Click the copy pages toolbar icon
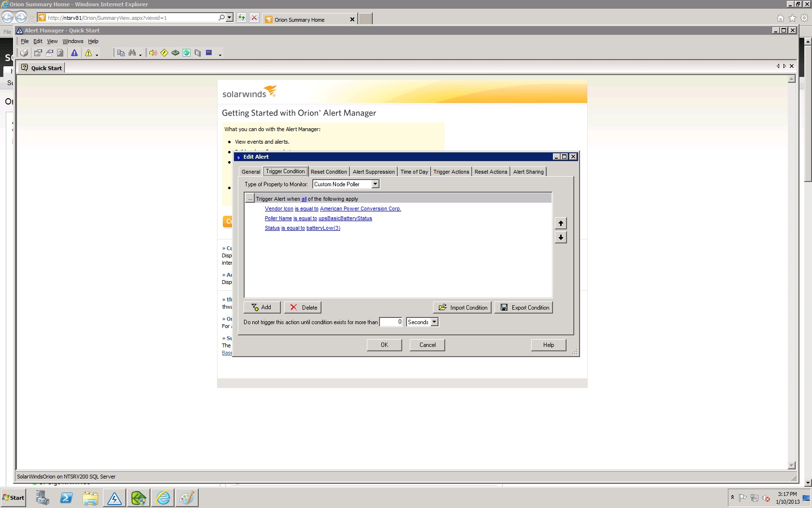Screen dimensions: 812x508 [121, 53]
